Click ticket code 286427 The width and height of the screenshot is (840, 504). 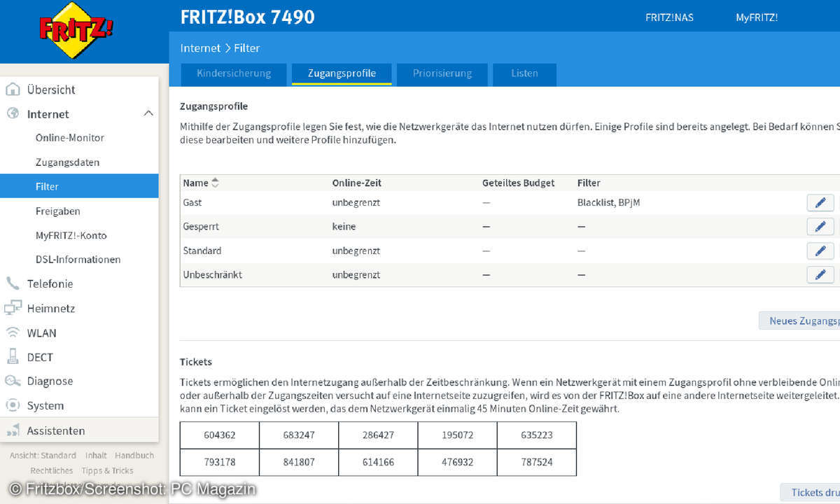pyautogui.click(x=378, y=435)
